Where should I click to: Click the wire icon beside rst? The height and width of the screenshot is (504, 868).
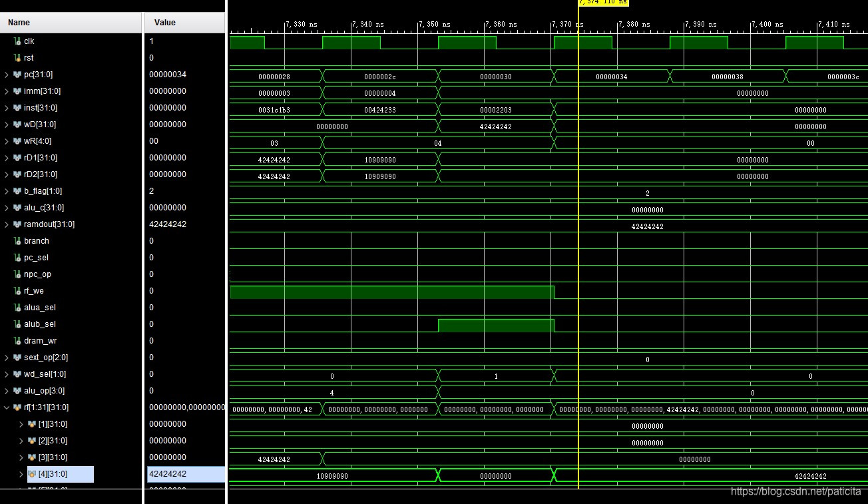pyautogui.click(x=17, y=58)
